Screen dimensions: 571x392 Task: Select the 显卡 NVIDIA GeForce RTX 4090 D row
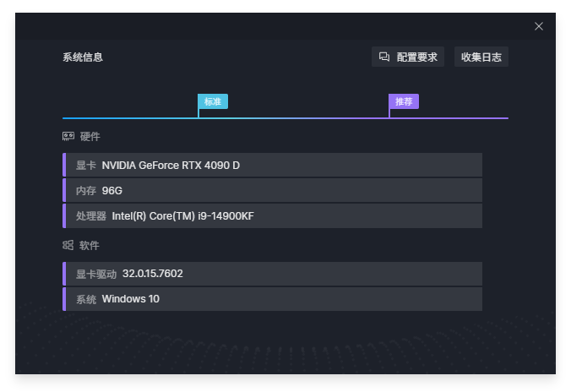272,165
